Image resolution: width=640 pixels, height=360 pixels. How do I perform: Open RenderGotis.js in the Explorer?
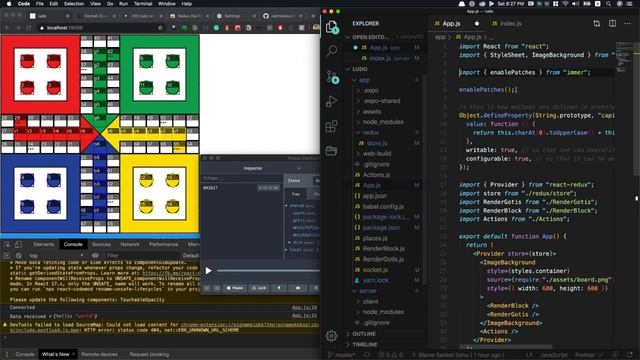[383, 259]
